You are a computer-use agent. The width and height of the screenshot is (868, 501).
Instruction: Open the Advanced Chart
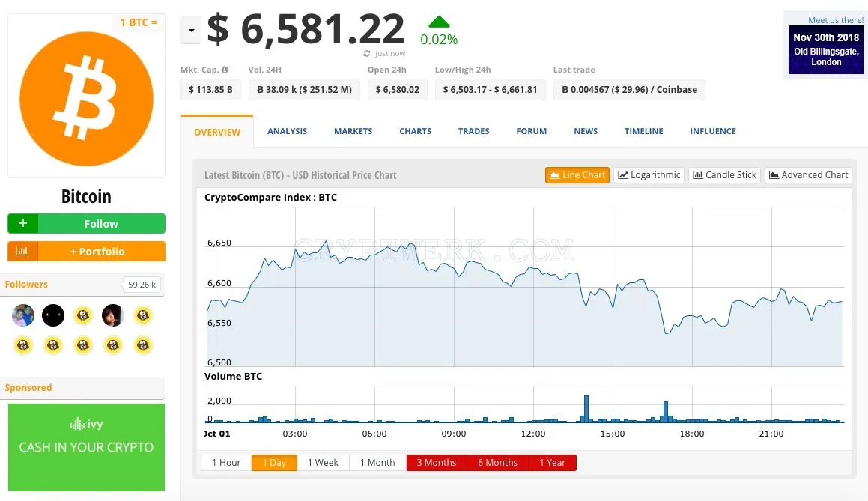point(808,175)
